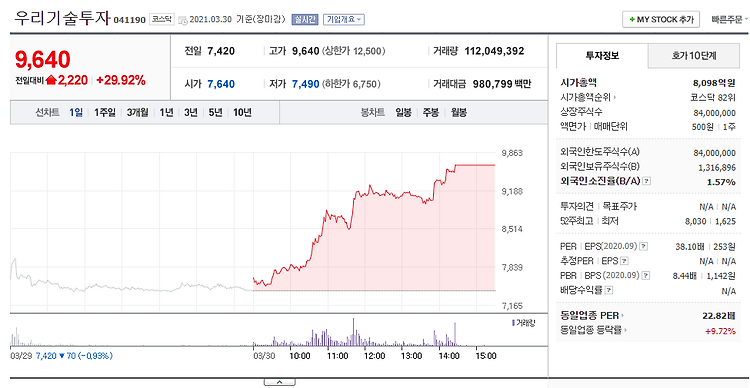Select the 1년 line chart range
Viewport: 750px width, 388px height.
pos(166,113)
